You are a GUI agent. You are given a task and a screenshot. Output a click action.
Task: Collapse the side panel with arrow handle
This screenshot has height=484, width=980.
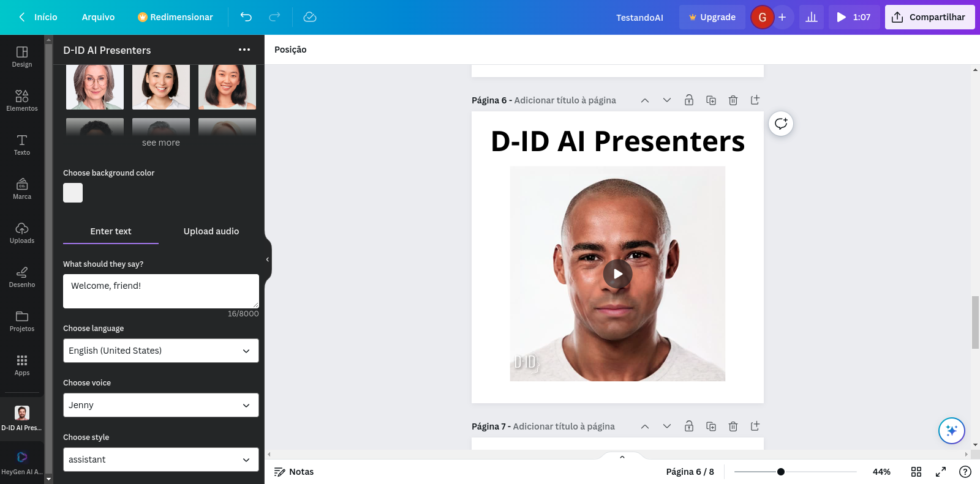pos(268,259)
